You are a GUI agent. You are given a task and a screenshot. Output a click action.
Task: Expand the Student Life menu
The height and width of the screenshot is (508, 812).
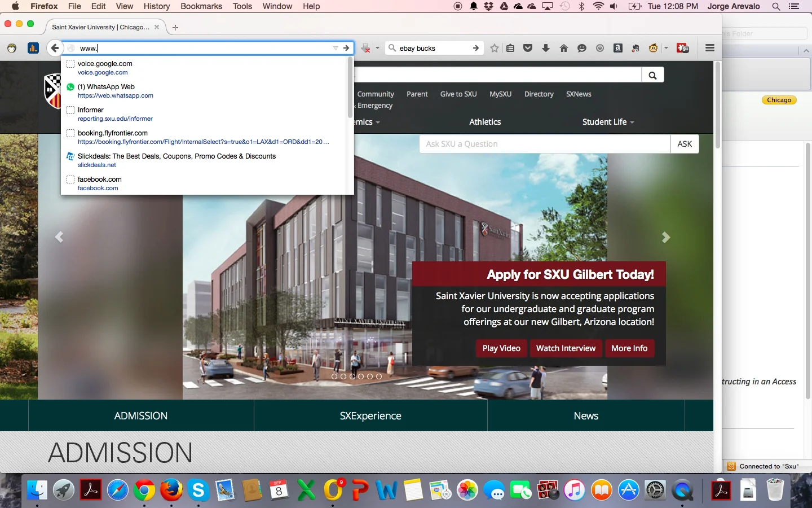click(x=608, y=122)
